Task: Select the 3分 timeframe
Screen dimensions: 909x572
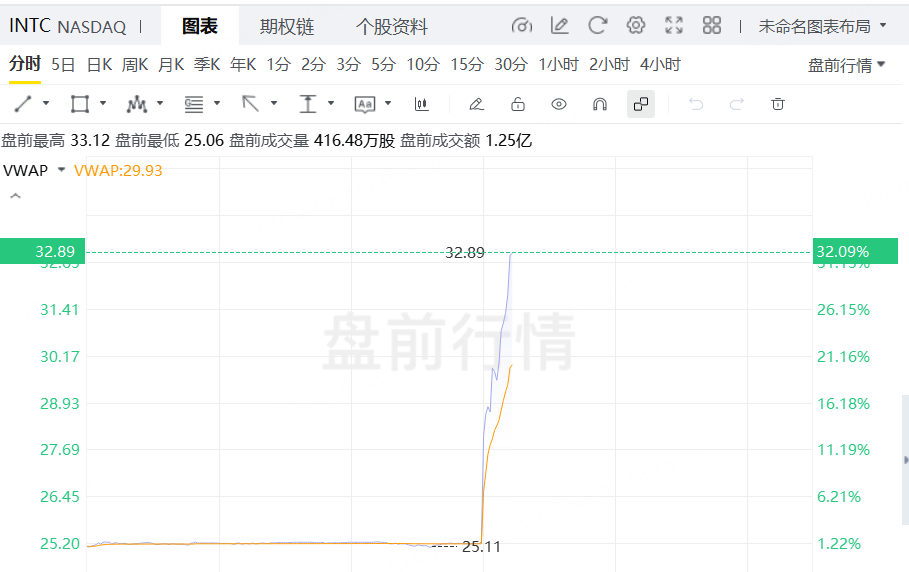Action: click(x=348, y=64)
